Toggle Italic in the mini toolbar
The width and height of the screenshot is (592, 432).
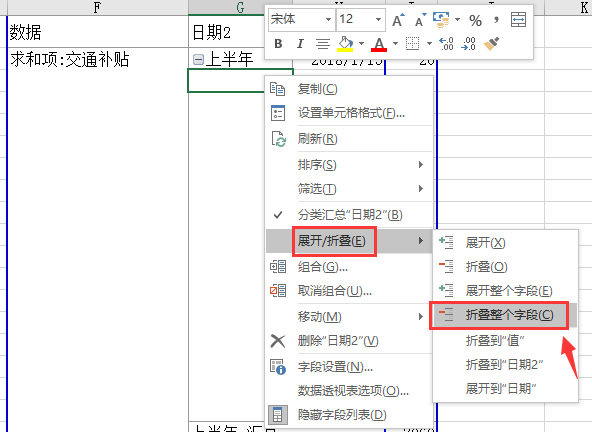pyautogui.click(x=300, y=44)
